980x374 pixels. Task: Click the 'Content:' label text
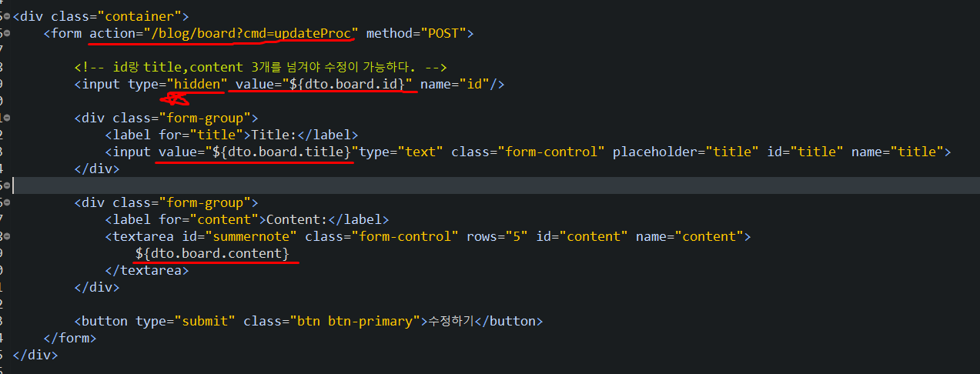click(x=297, y=219)
